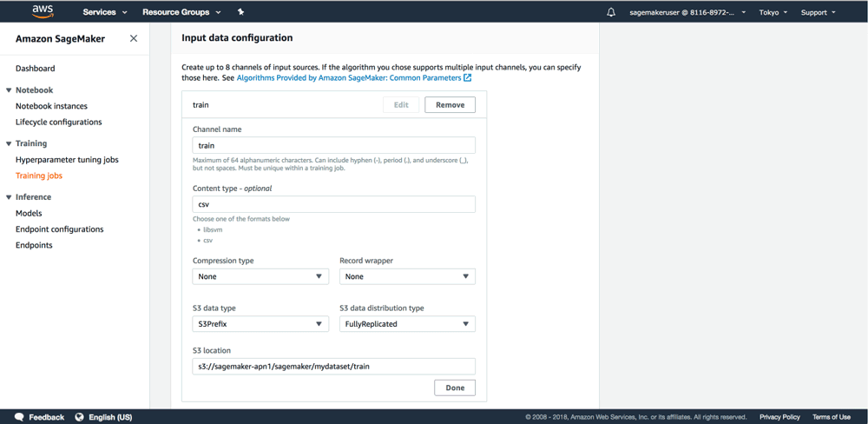Screen dimensions: 868x424
Task: Collapse the Training section in sidebar
Action: [x=9, y=143]
